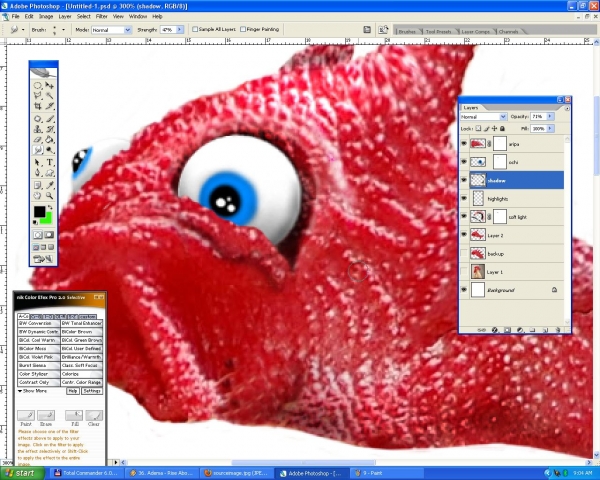Open the Opacity slider arrow
Screen dimensions: 600x480
550,116
